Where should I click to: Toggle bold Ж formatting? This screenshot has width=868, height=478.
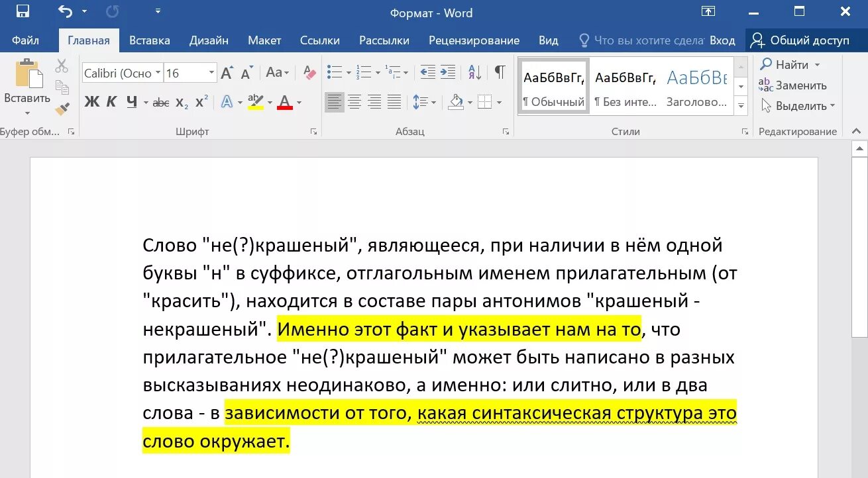[91, 102]
